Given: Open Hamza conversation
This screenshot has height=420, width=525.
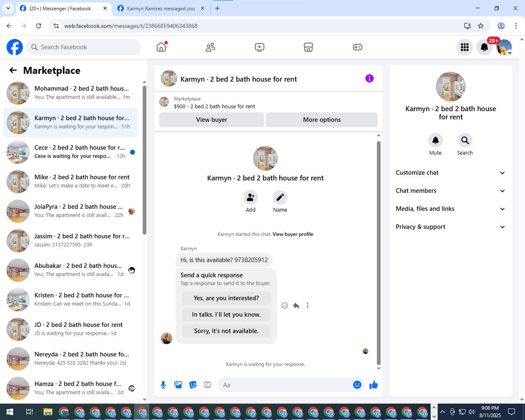Looking at the screenshot, I should (71, 388).
